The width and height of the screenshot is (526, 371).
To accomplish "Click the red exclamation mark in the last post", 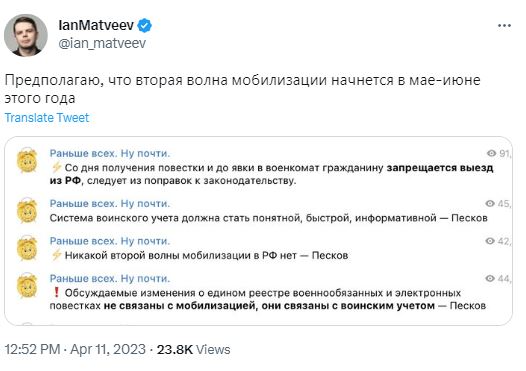I will point(56,293).
